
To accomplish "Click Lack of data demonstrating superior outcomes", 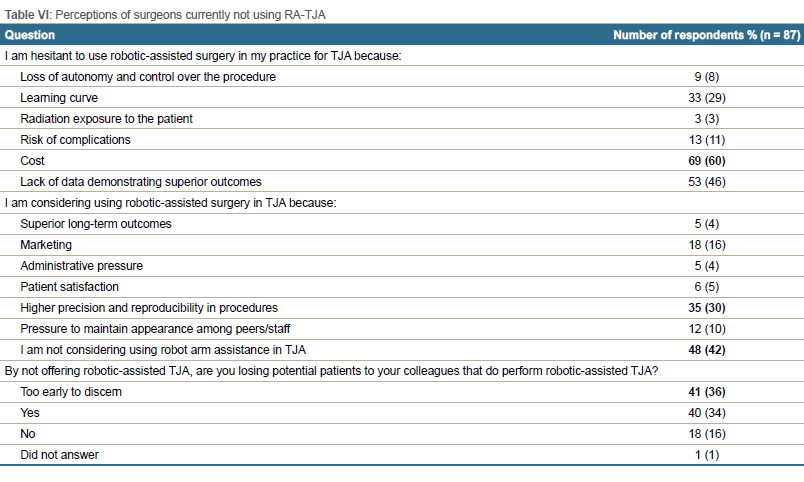I will [x=140, y=182].
